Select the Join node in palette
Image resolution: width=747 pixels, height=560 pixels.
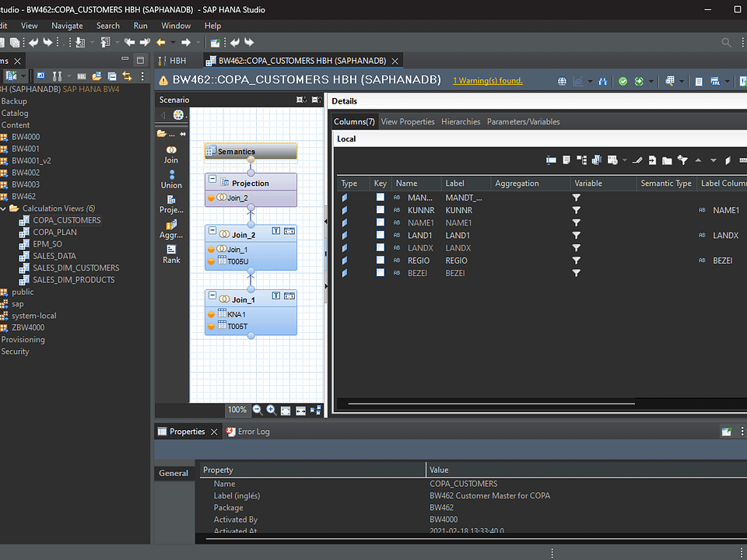[171, 154]
